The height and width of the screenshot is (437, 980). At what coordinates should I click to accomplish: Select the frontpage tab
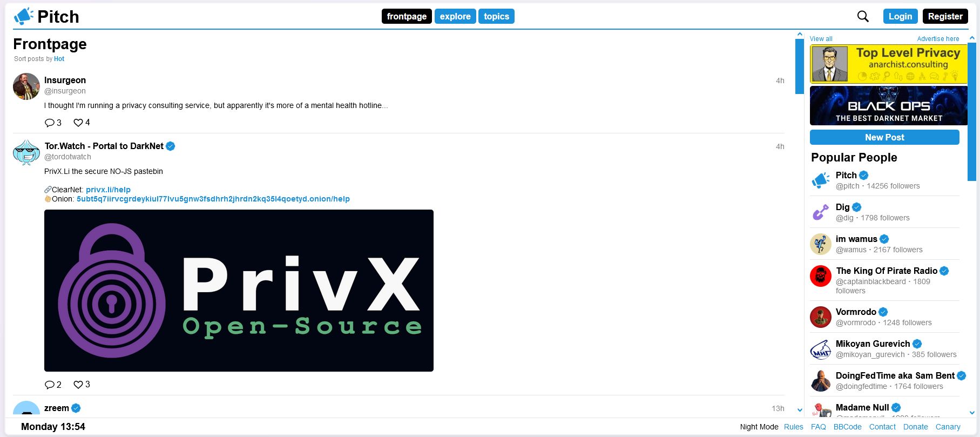407,16
